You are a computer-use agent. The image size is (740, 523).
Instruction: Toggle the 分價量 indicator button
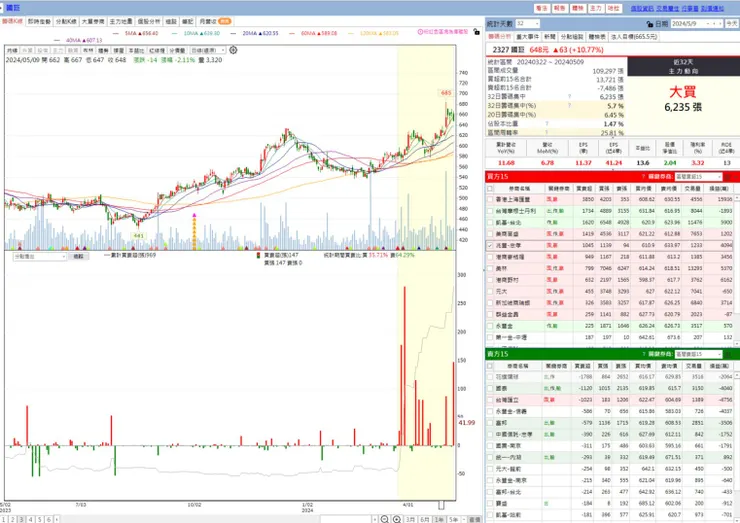tap(177, 51)
